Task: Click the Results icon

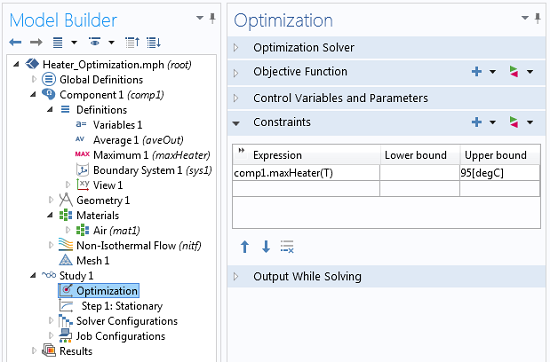Action: tap(49, 350)
